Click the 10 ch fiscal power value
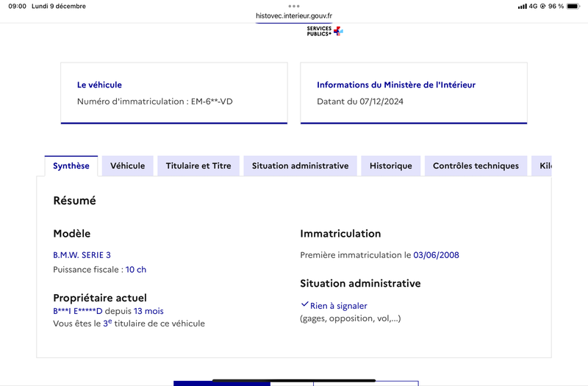 coord(136,270)
